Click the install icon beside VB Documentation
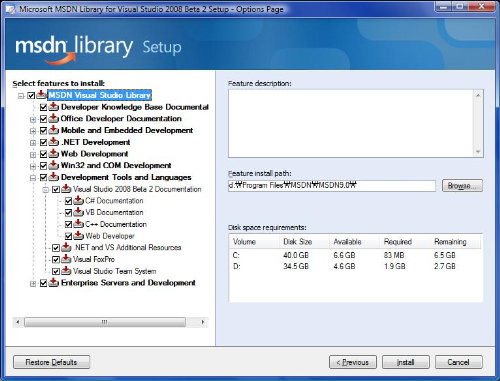The height and width of the screenshot is (381, 500). pos(78,212)
